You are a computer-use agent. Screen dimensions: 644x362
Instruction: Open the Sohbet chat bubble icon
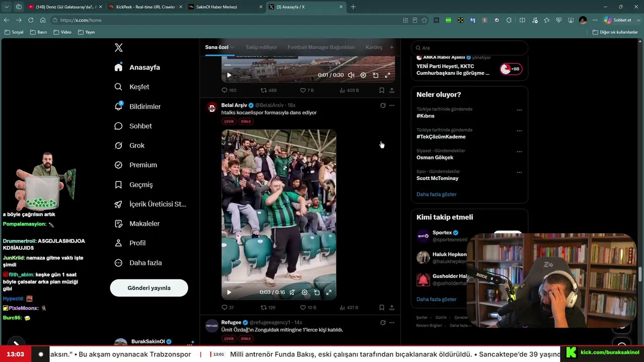[118, 126]
